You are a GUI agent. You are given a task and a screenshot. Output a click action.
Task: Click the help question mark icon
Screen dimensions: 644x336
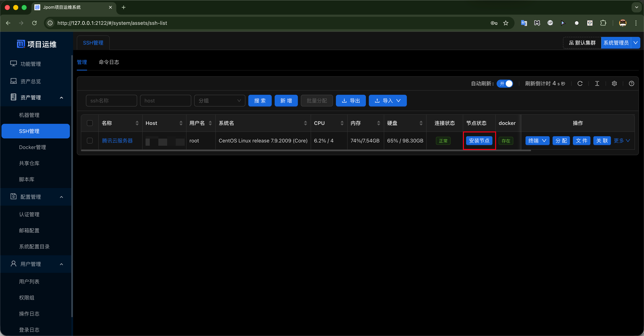631,84
